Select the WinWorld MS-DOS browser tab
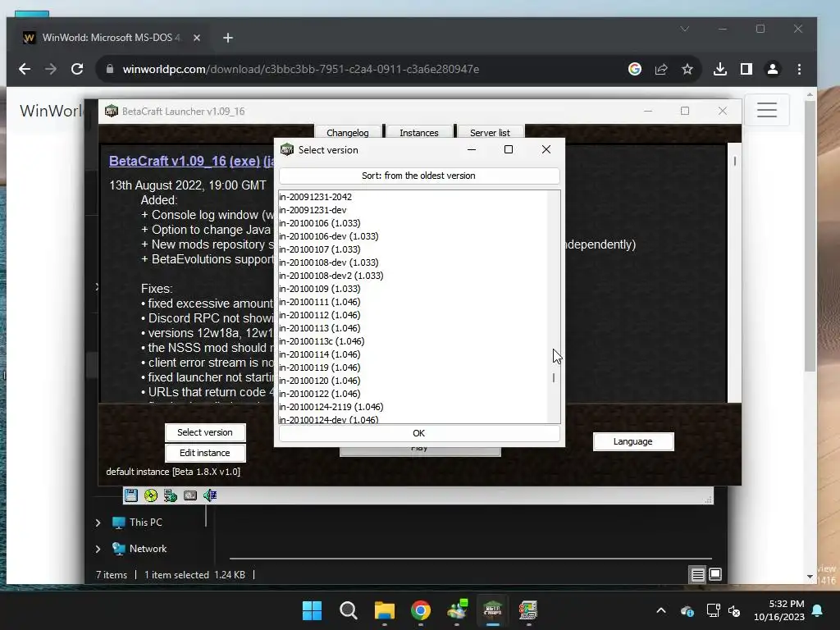The height and width of the screenshot is (630, 840). pos(112,38)
